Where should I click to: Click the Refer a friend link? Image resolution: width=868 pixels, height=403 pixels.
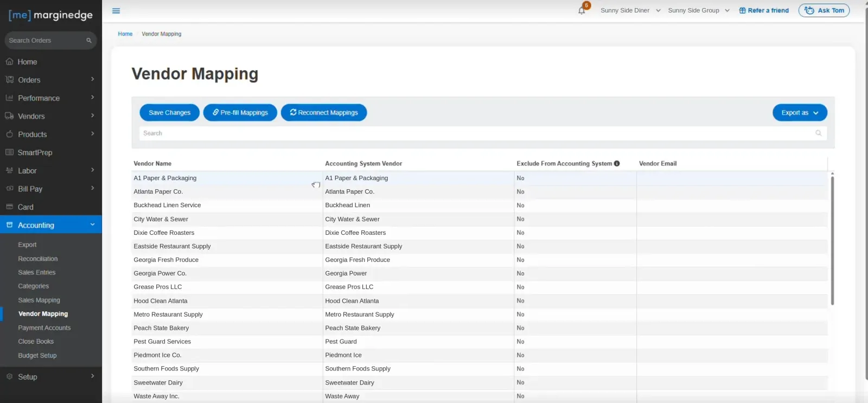pos(764,10)
